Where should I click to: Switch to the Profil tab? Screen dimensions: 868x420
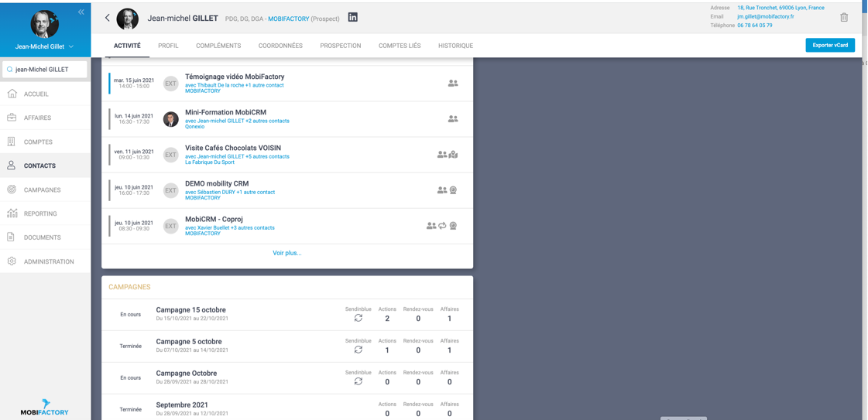(168, 46)
